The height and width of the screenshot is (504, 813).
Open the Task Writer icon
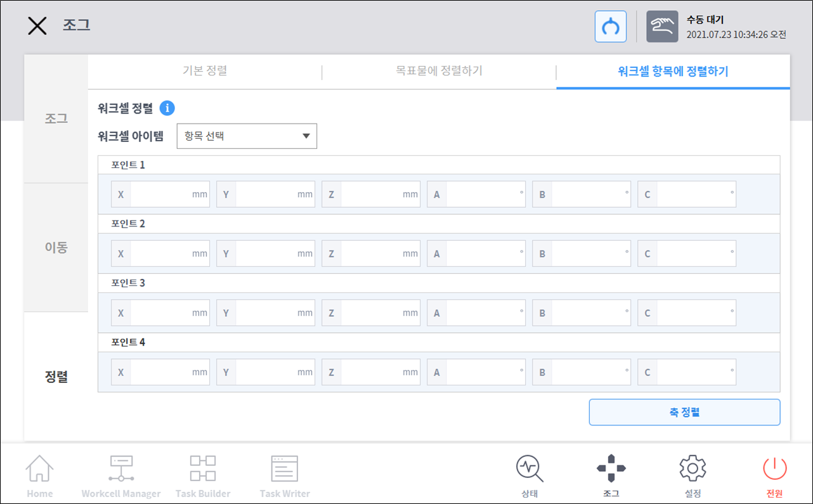[x=284, y=470]
